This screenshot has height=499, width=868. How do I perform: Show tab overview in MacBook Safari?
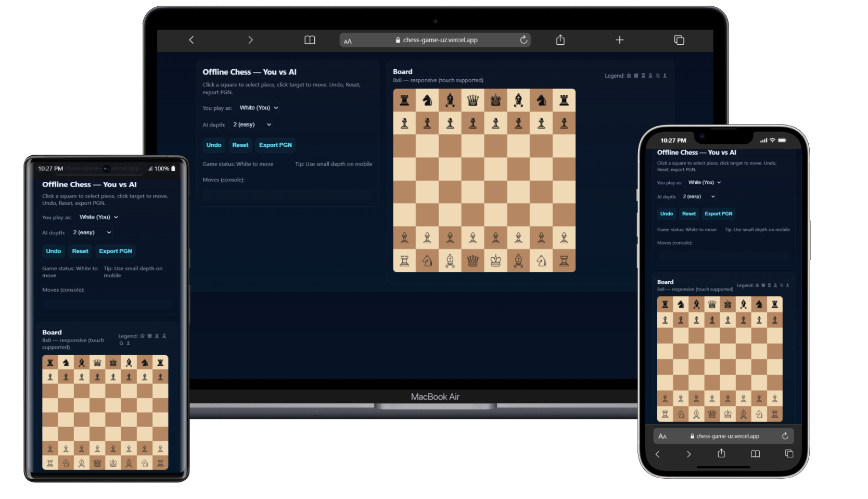coord(679,40)
